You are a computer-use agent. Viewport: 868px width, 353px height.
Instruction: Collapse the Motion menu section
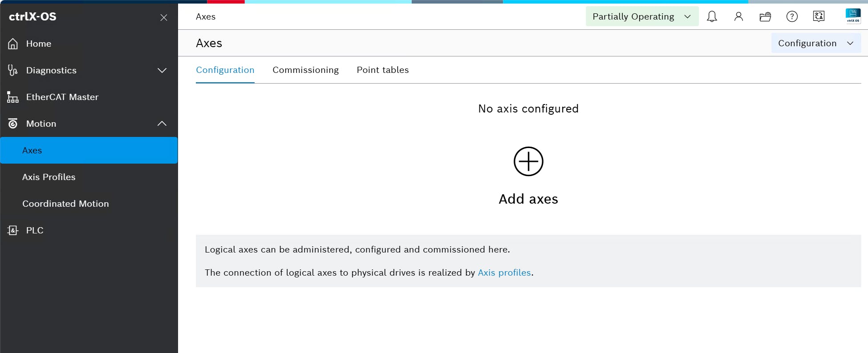click(x=162, y=124)
